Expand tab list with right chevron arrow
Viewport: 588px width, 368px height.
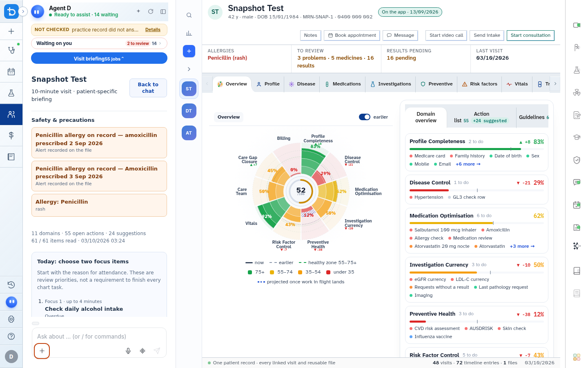coord(555,84)
